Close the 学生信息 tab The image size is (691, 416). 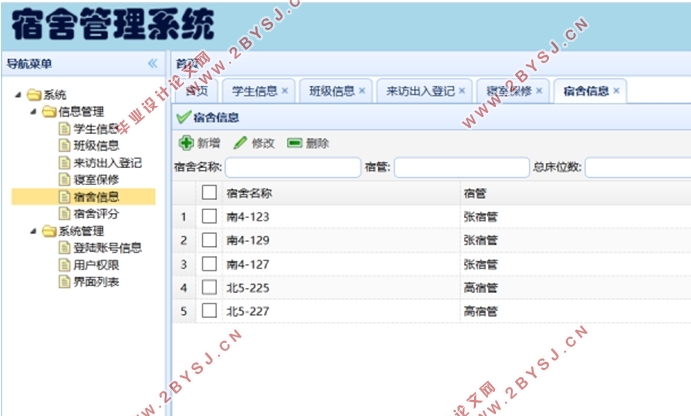click(285, 91)
